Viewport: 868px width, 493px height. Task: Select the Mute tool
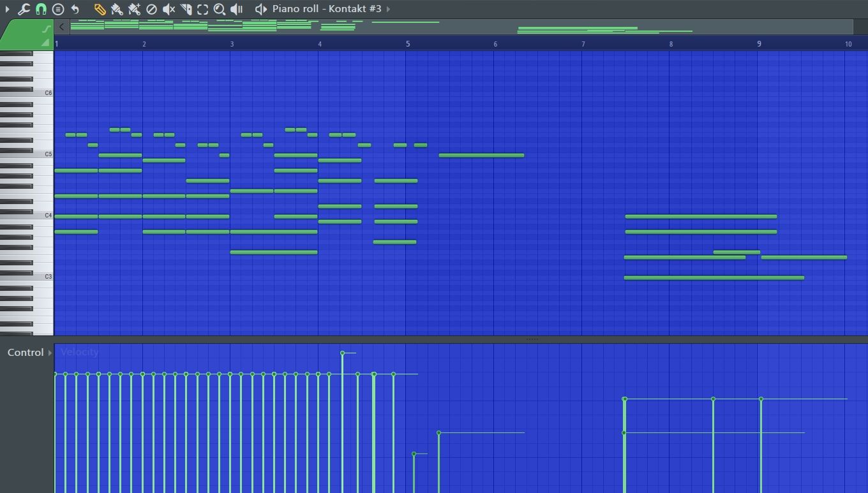click(x=168, y=9)
